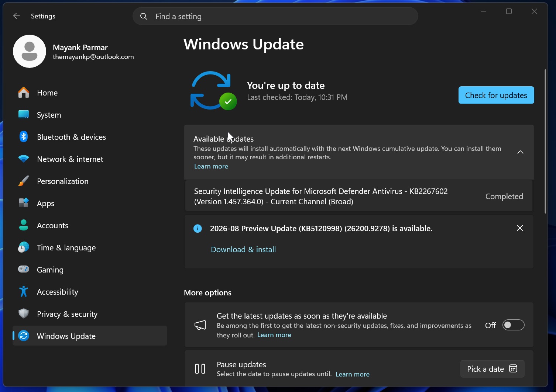Click the Personalization paintbrush icon
Viewport: 556px width, 392px height.
[24, 181]
